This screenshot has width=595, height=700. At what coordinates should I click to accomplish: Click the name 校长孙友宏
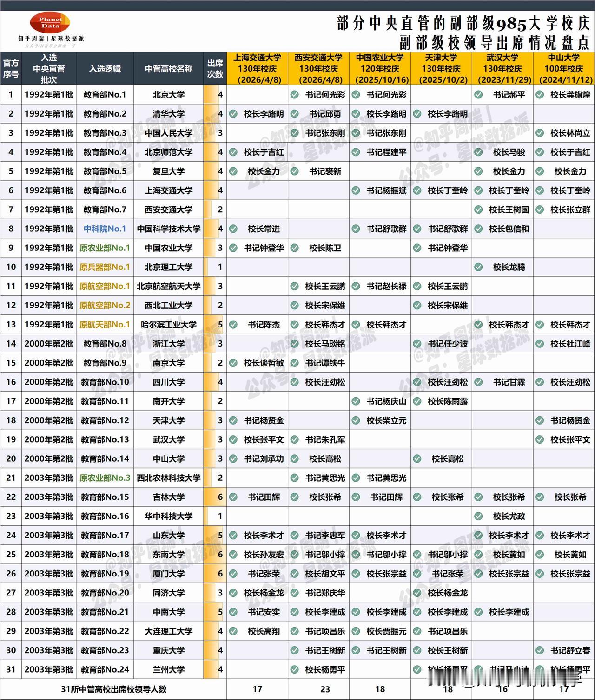[264, 555]
